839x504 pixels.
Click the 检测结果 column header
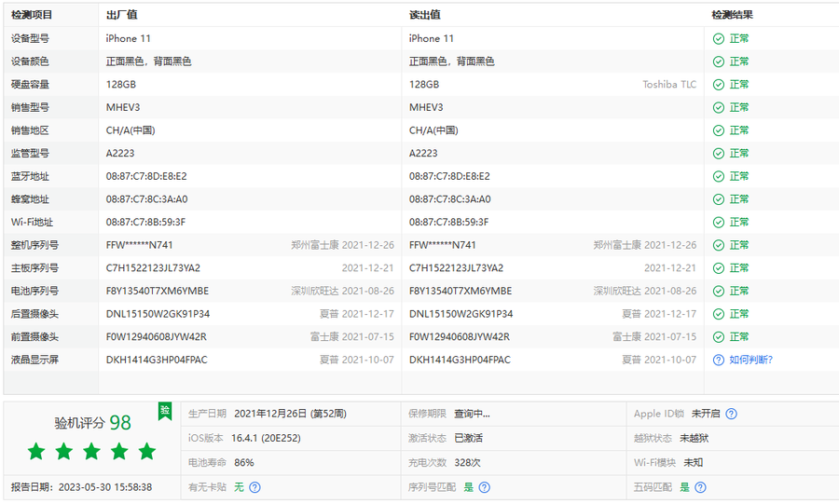coord(732,15)
